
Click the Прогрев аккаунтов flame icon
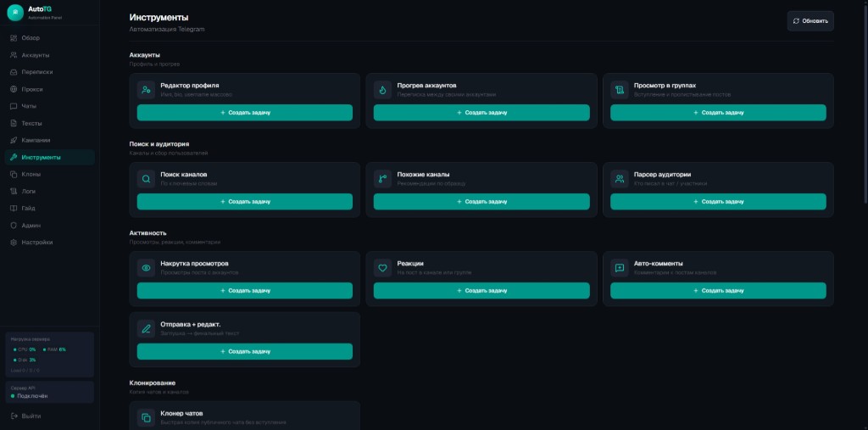(382, 90)
